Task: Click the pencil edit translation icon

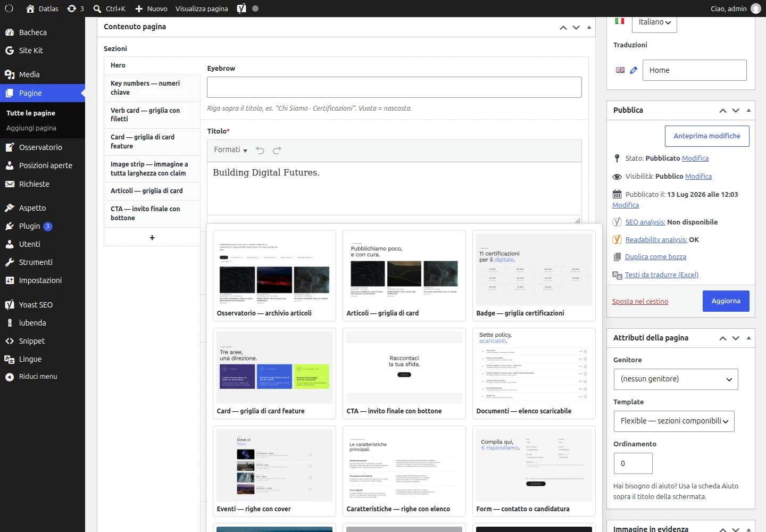Action: coord(634,70)
